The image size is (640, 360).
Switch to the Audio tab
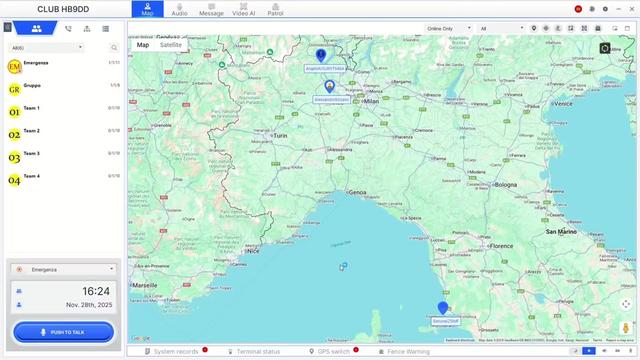coord(179,9)
